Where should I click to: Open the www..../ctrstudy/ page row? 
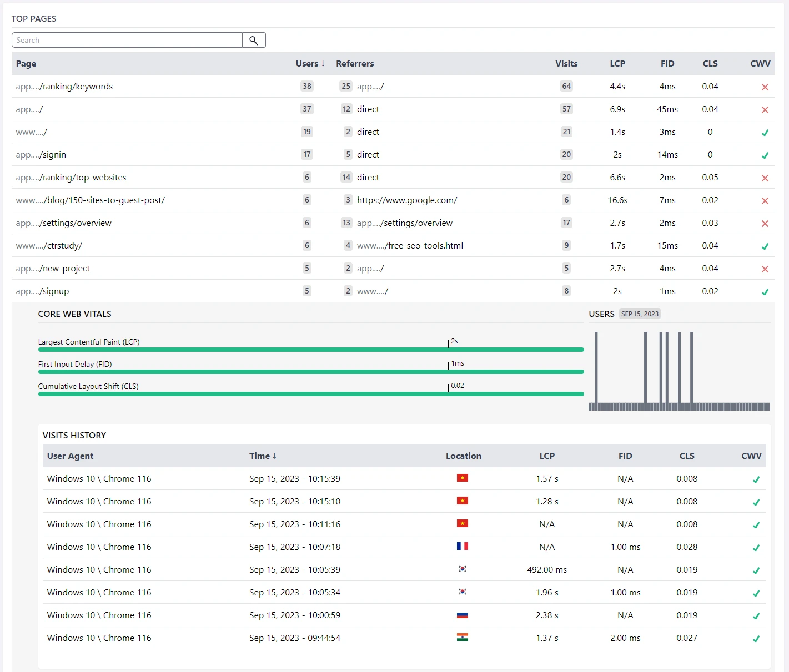tap(393, 246)
